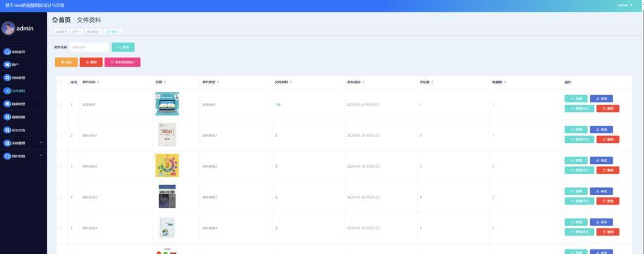
Task: Sort table by 评论数 column
Action: tap(432, 83)
